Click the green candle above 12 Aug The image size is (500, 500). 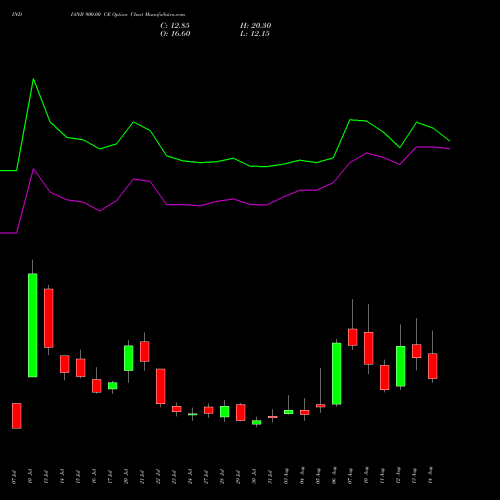[401, 366]
